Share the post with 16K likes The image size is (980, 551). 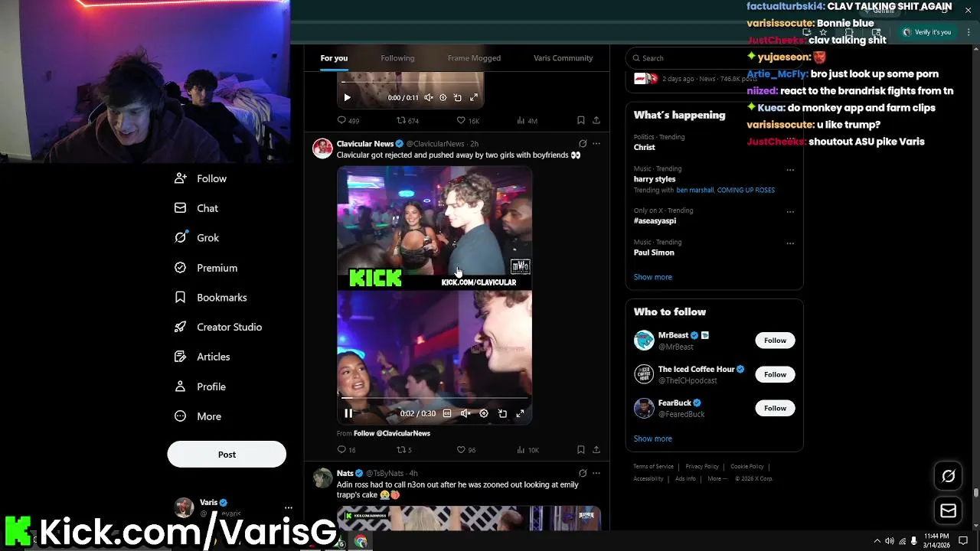coord(596,120)
